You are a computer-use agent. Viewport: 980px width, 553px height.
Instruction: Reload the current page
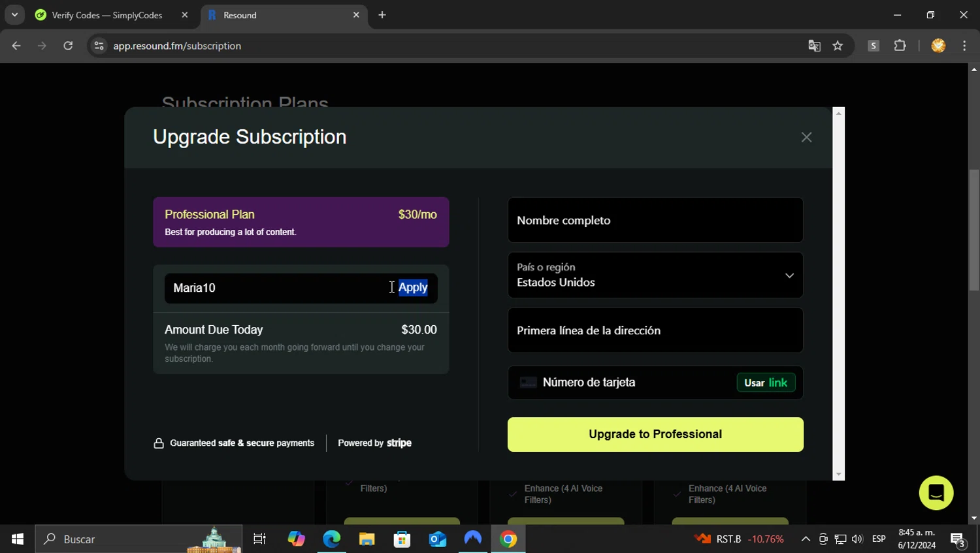click(68, 46)
